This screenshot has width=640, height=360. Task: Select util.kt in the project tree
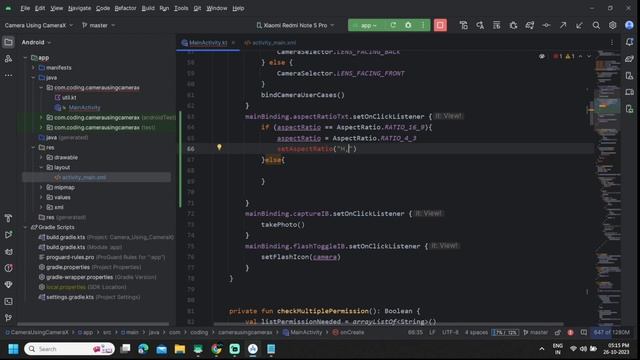click(65, 98)
